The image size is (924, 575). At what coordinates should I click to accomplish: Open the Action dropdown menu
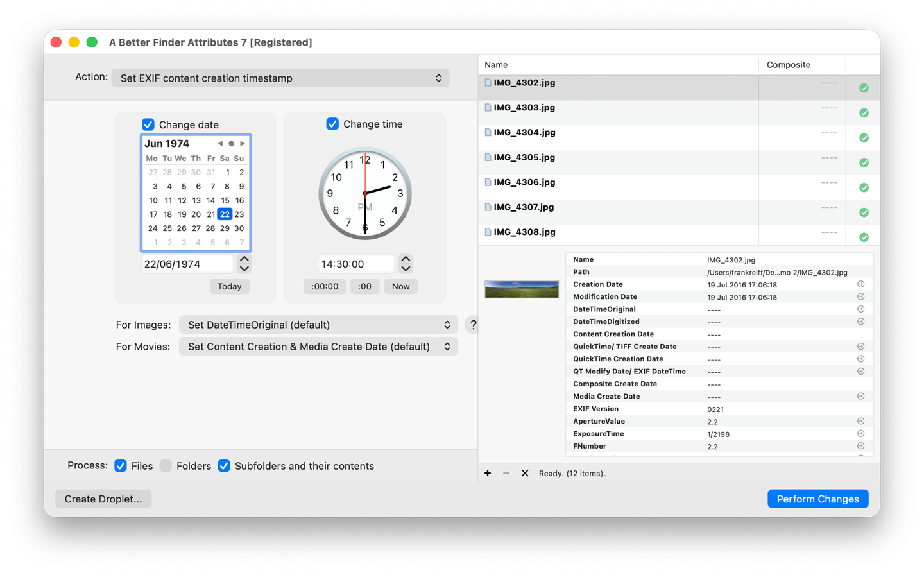[x=280, y=78]
